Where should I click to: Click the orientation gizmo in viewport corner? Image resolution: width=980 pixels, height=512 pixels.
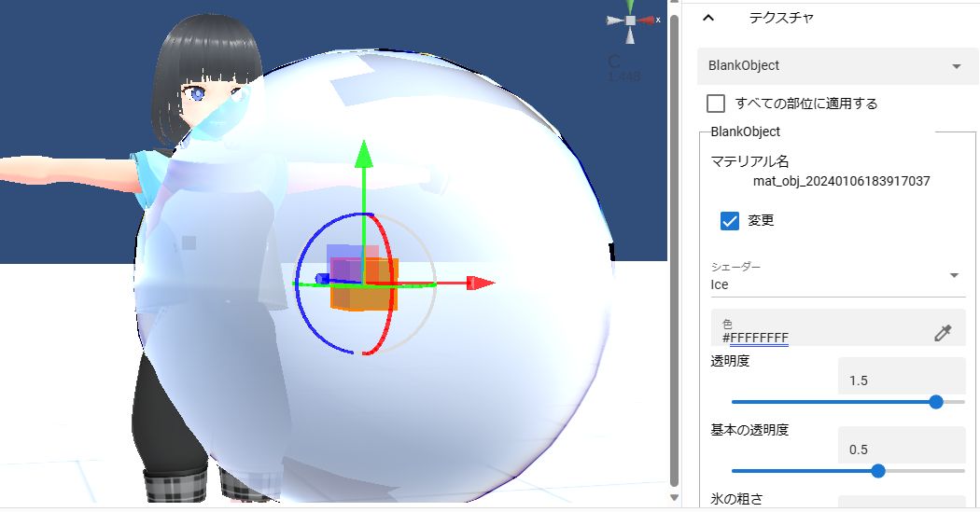pyautogui.click(x=631, y=21)
